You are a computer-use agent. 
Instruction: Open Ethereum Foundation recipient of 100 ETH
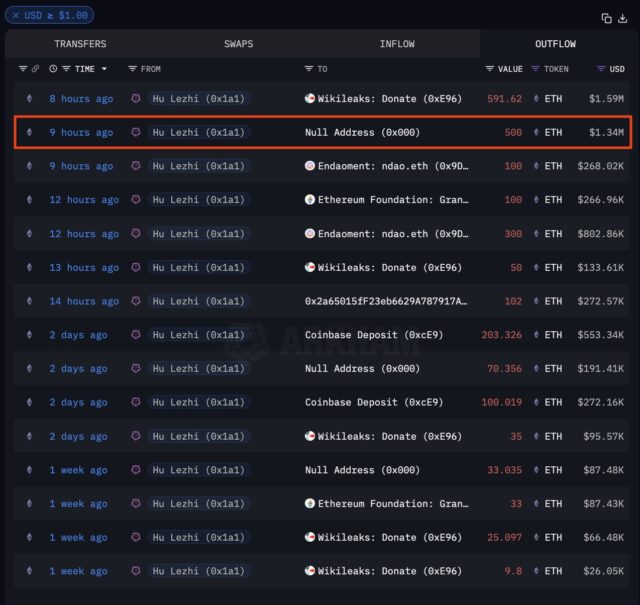(393, 200)
